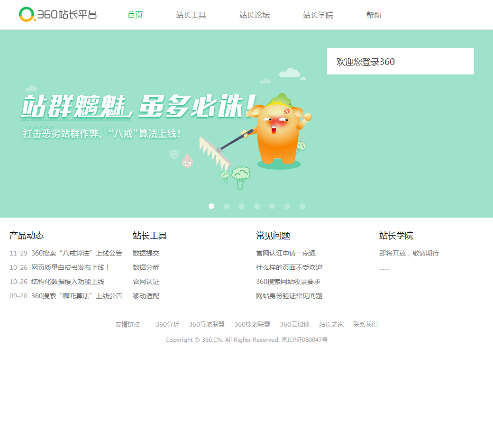Open 360搜索“八戒算法”上线公告 news
Image resolution: width=493 pixels, height=448 pixels.
point(77,253)
